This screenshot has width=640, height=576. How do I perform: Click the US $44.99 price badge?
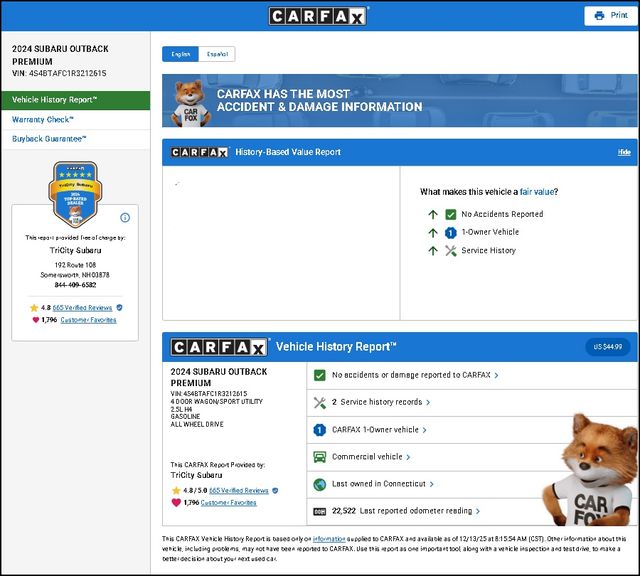click(x=608, y=347)
